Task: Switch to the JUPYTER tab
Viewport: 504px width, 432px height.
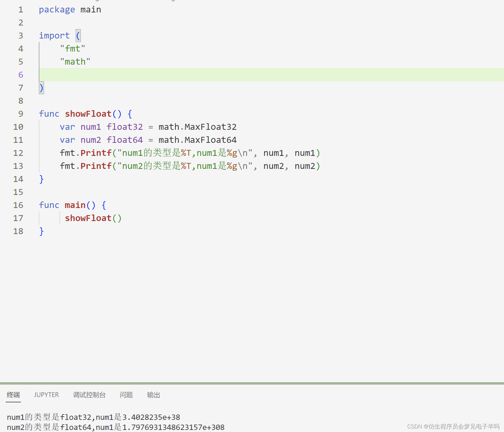Action: click(46, 395)
